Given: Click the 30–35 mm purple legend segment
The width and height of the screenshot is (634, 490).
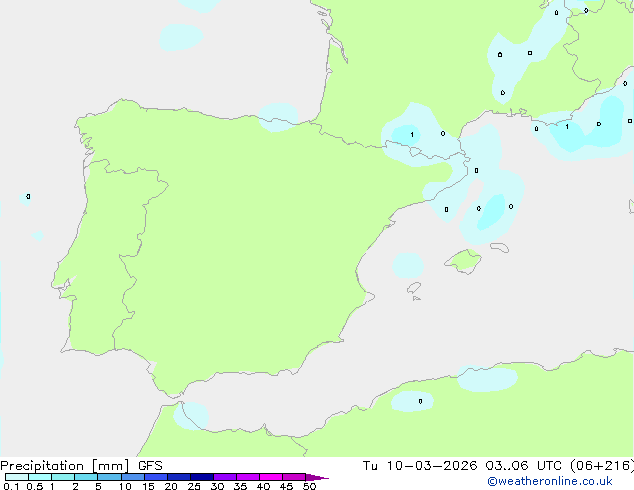Looking at the screenshot, I should (225, 477).
